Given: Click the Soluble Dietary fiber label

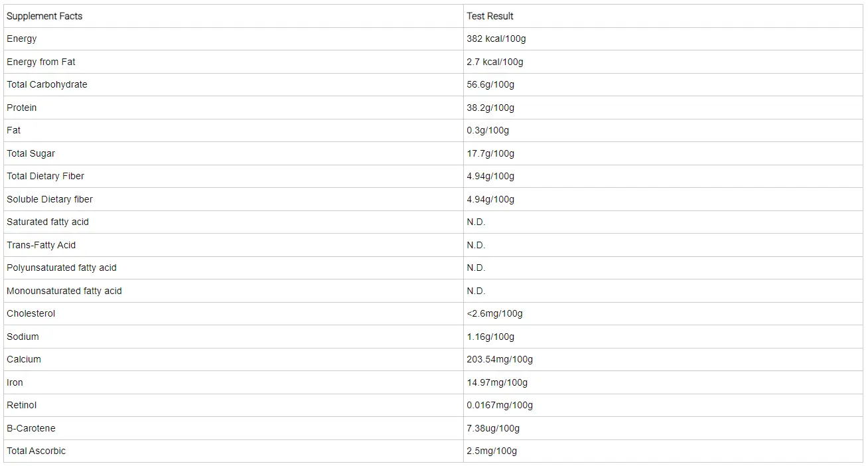Looking at the screenshot, I should pyautogui.click(x=50, y=199).
